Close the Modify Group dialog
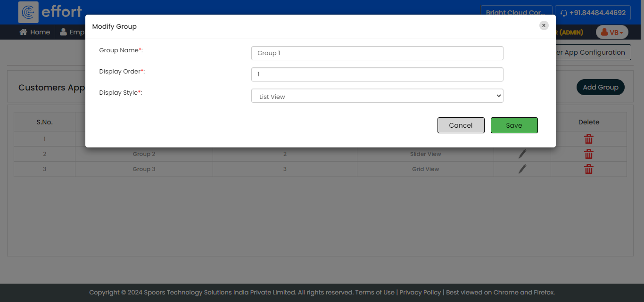 pyautogui.click(x=544, y=25)
